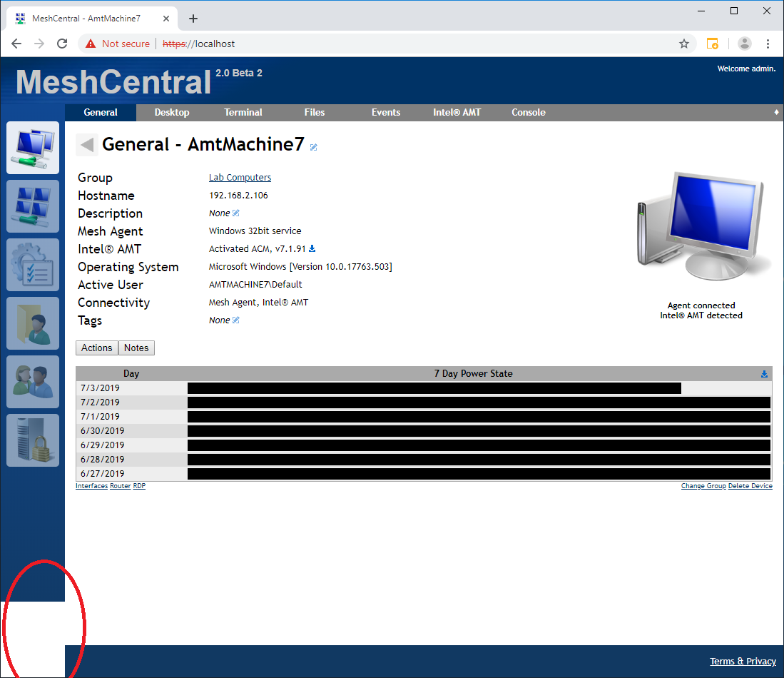Switch to the Console tab
784x678 pixels.
[x=528, y=112]
